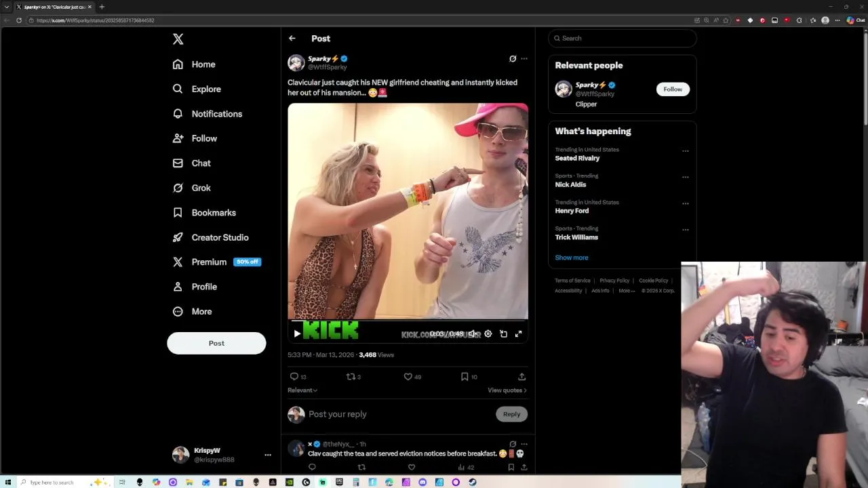Viewport: 868px width, 488px height.
Task: Open Sparky's profile avatar on the post
Action: (x=296, y=63)
